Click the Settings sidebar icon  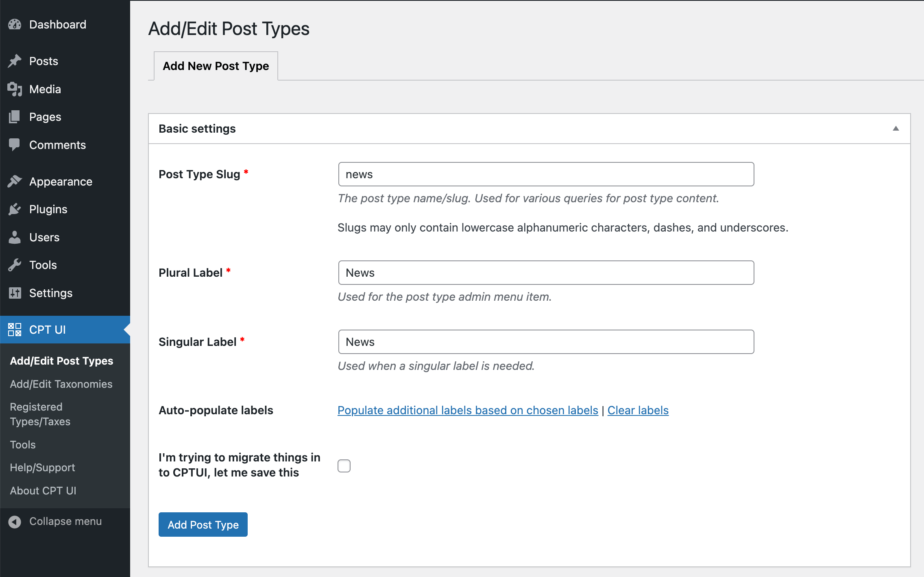(x=15, y=293)
